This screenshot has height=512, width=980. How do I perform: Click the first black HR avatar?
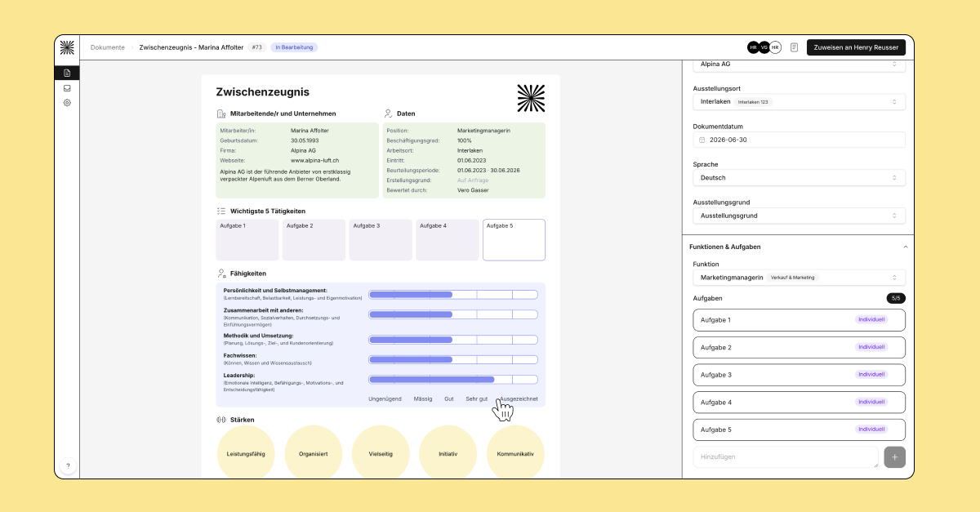(x=753, y=47)
